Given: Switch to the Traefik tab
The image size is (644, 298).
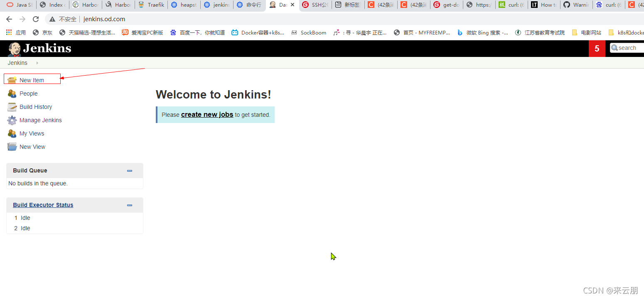Looking at the screenshot, I should (151, 5).
